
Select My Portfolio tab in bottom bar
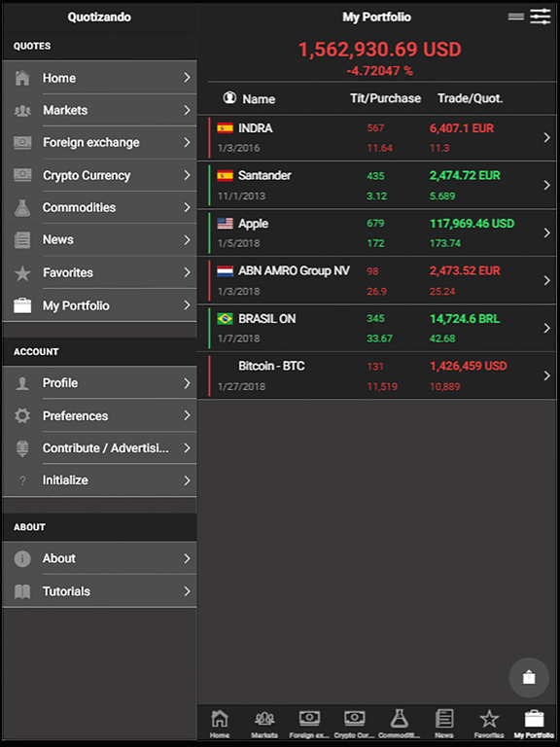point(534,725)
